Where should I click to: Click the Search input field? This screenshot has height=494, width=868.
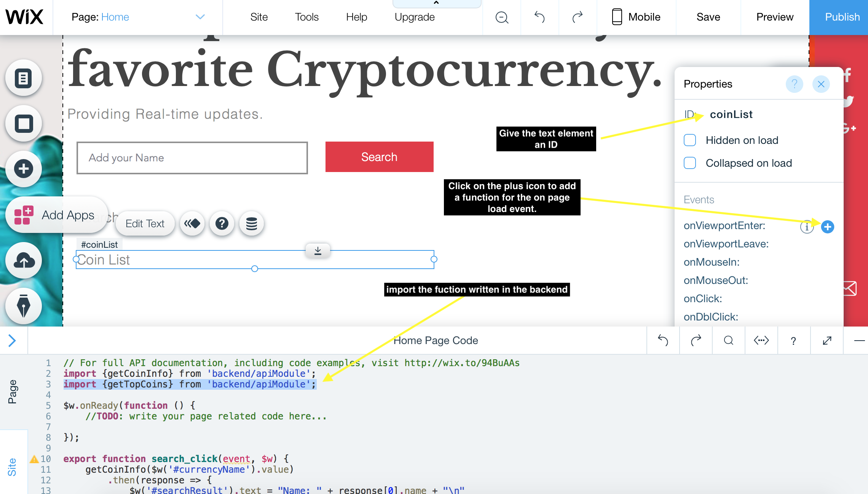[x=191, y=157]
